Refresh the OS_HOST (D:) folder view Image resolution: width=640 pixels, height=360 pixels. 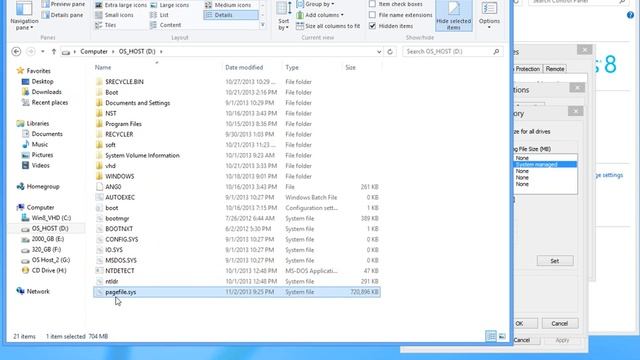390,52
